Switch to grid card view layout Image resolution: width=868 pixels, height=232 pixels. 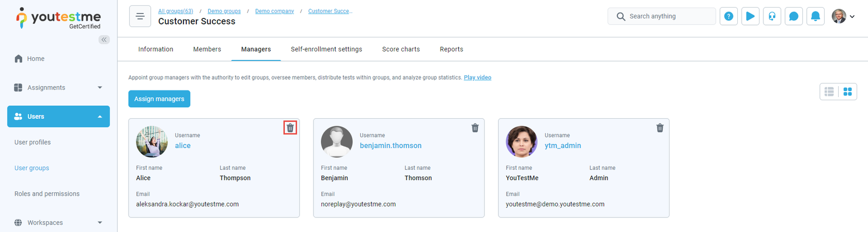coord(847,92)
